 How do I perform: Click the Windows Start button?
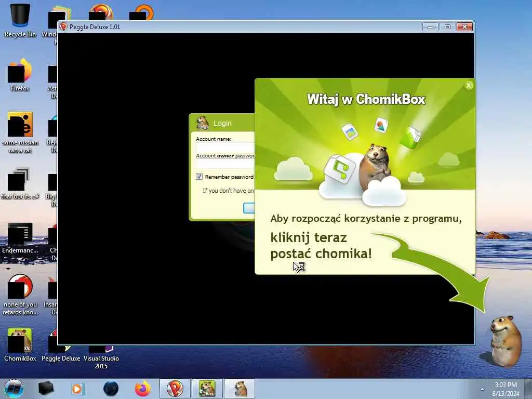14,389
